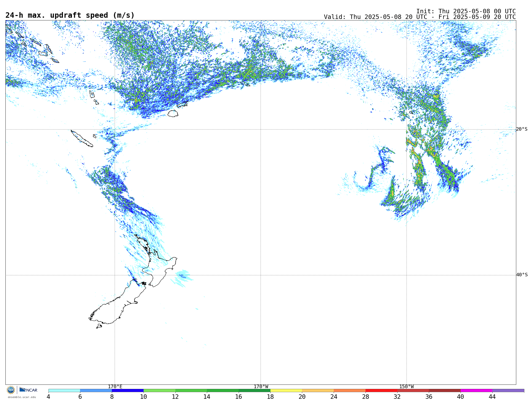Click the colorbar tick label 44
The image size is (532, 400).
(x=492, y=397)
